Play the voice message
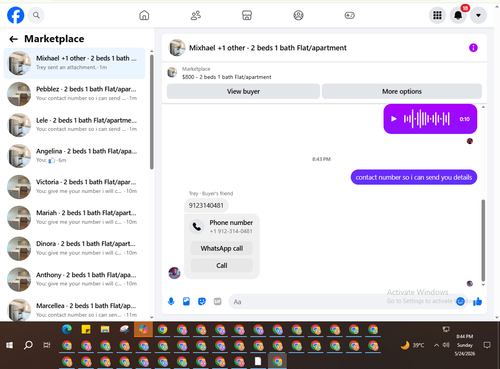 click(x=394, y=119)
